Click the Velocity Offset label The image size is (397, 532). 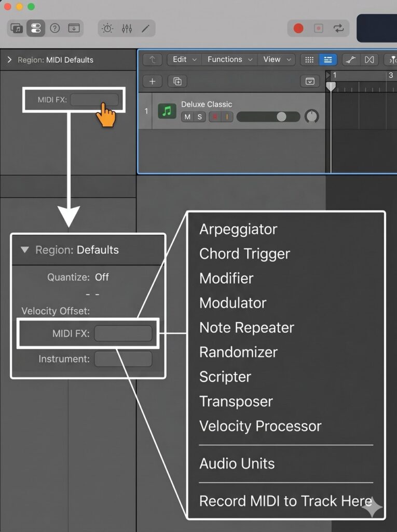click(x=56, y=311)
